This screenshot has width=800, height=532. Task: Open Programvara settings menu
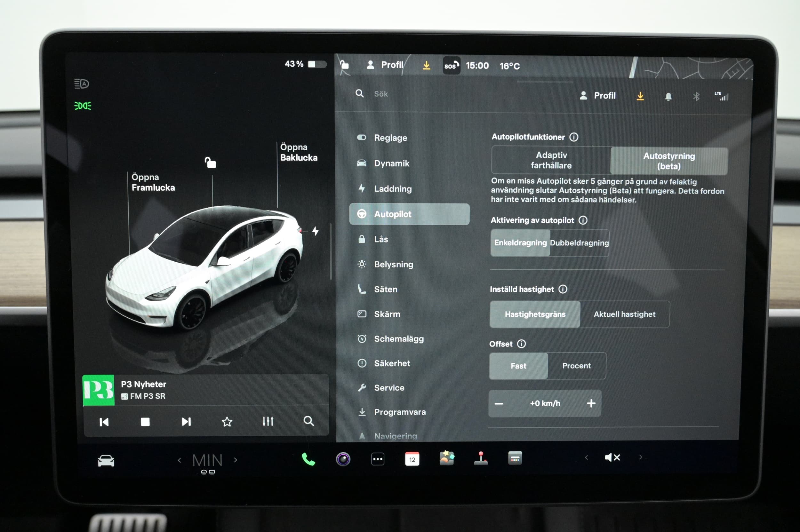point(409,412)
